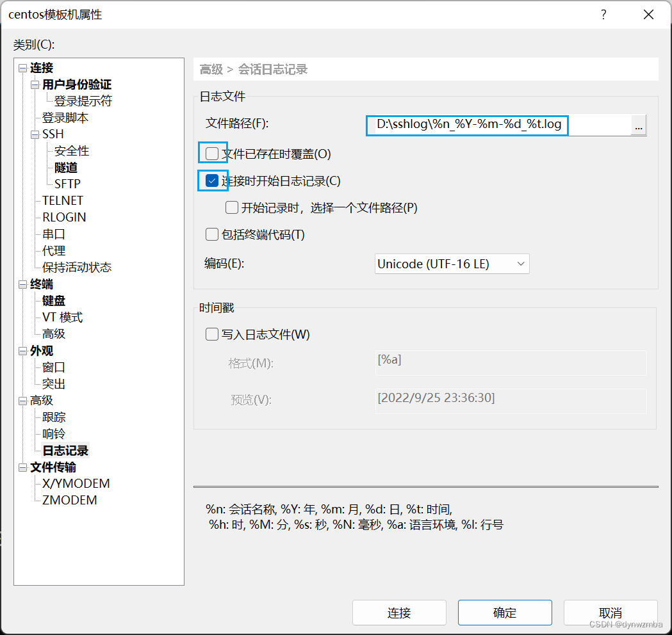
Task: Select 隧道 in category tree
Action: 65,168
